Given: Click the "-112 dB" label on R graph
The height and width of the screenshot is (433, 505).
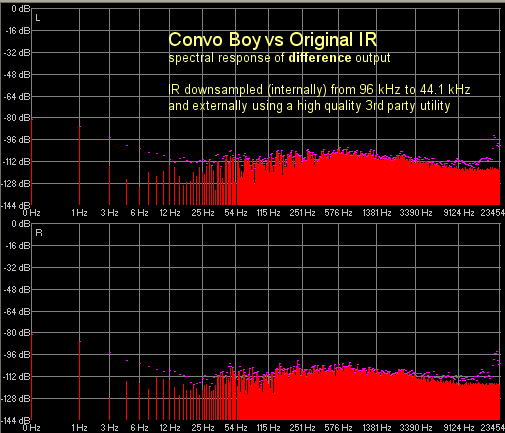Looking at the screenshot, I should (16, 377).
